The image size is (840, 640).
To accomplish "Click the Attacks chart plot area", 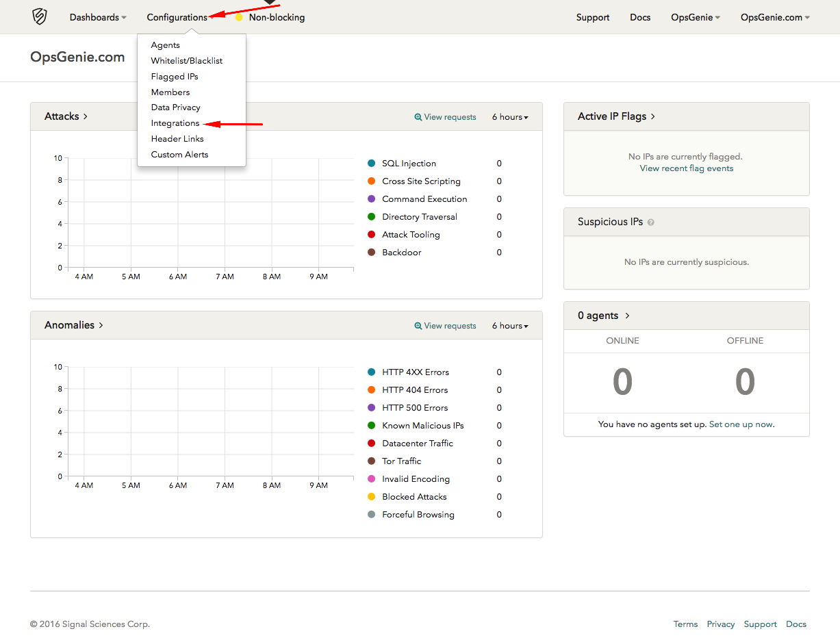I will point(210,213).
